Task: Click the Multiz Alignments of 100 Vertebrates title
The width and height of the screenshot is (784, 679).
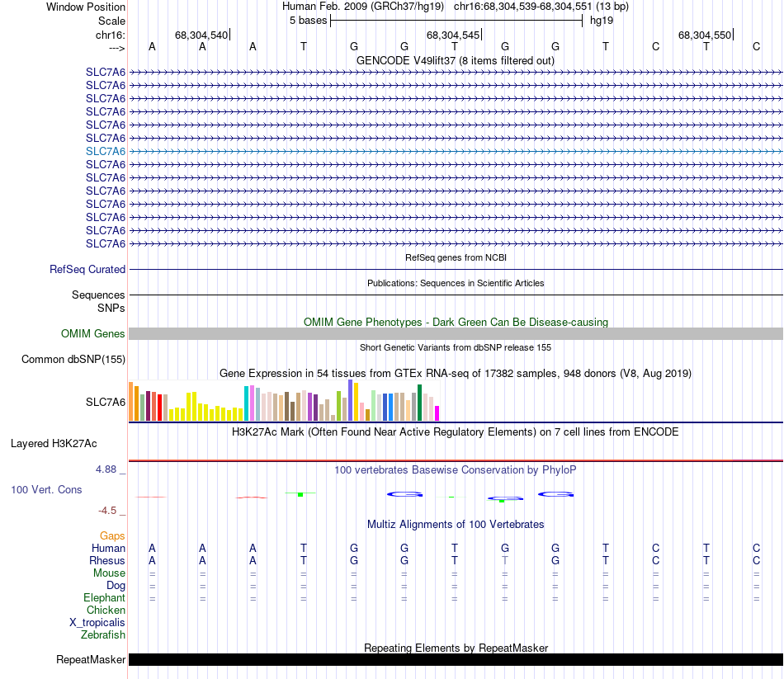Action: tap(456, 524)
